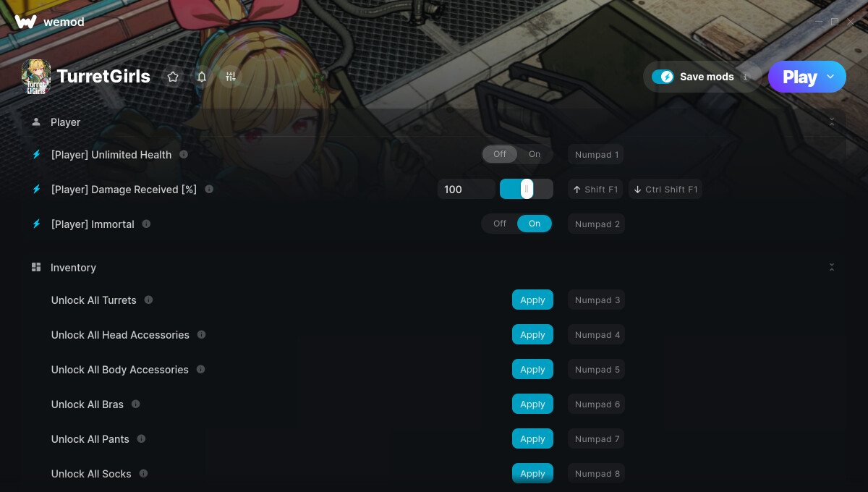The image size is (868, 492).
Task: Show info icon for Unlock All Turrets
Action: [148, 300]
